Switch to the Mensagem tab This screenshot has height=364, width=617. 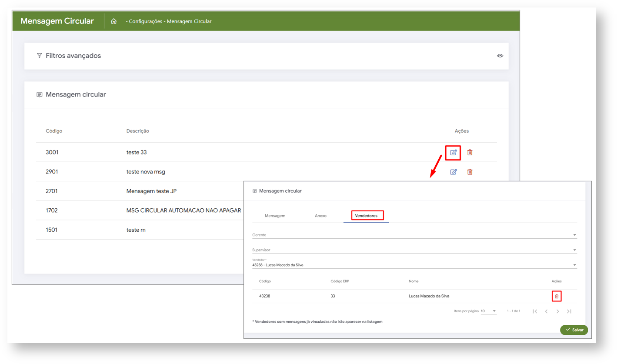click(275, 216)
